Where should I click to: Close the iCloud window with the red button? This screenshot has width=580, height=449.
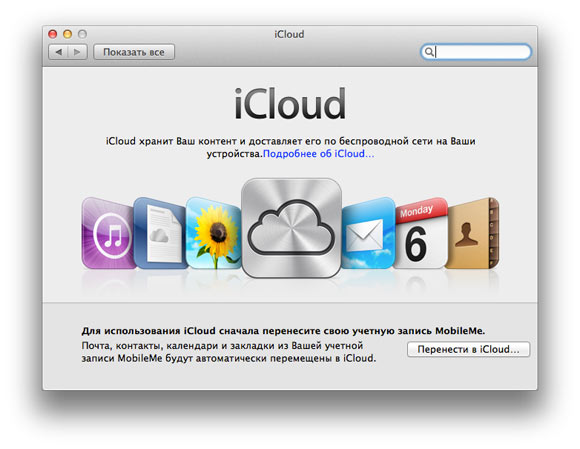[53, 34]
